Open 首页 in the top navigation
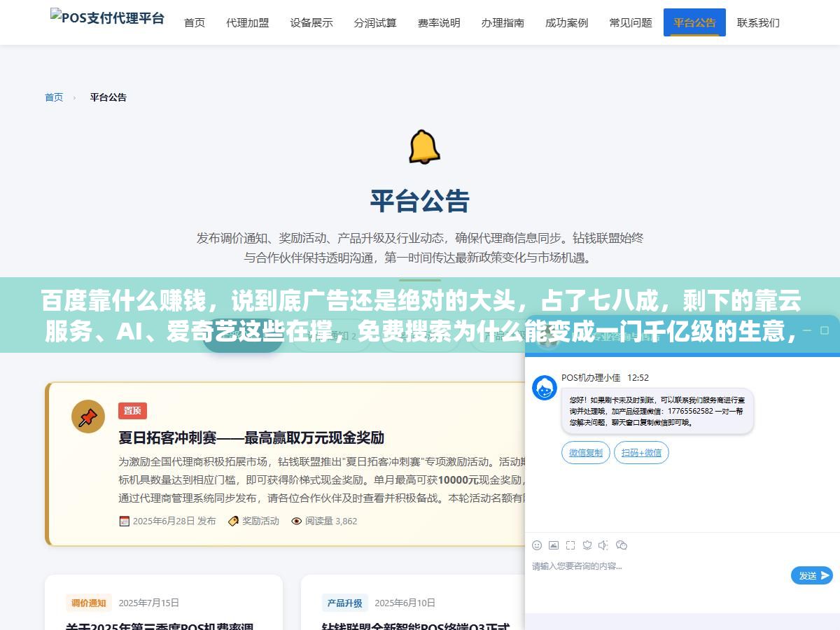This screenshot has height=630, width=840. coord(195,22)
